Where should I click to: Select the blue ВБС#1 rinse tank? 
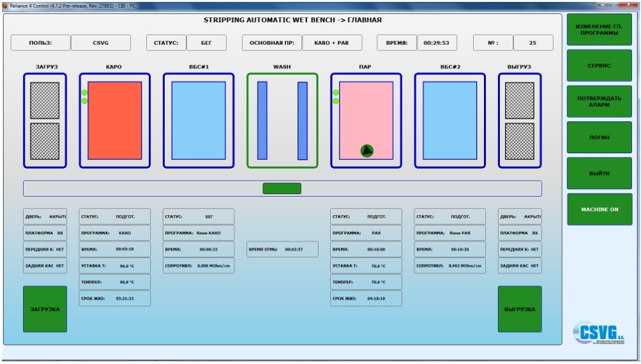[x=198, y=120]
